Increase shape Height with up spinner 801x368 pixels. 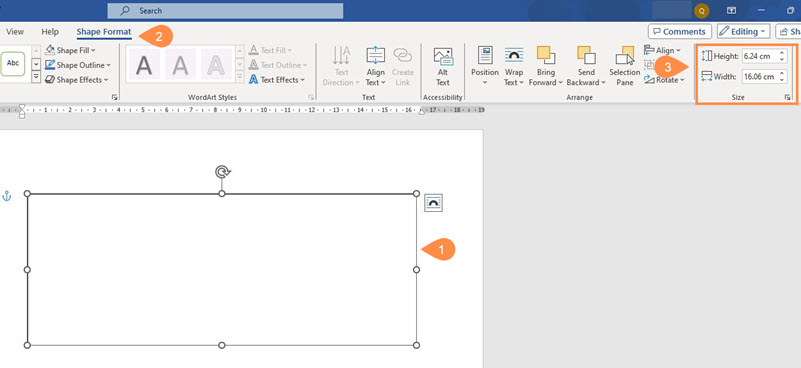click(x=782, y=53)
